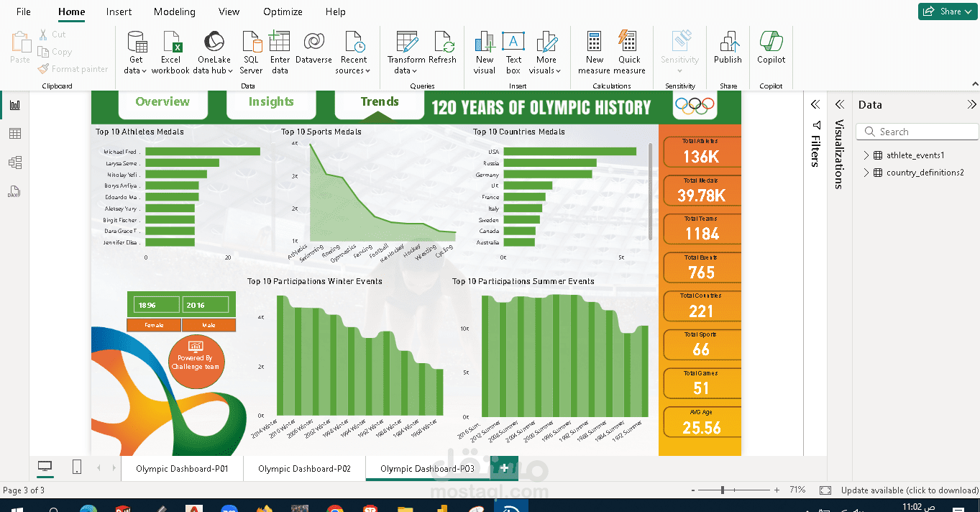This screenshot has height=512, width=980.
Task: Click the Data pane Search field
Action: 919,132
